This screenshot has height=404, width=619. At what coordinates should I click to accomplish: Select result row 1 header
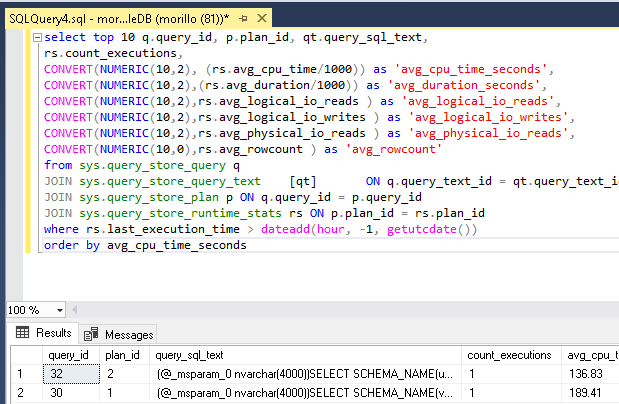(x=26, y=374)
